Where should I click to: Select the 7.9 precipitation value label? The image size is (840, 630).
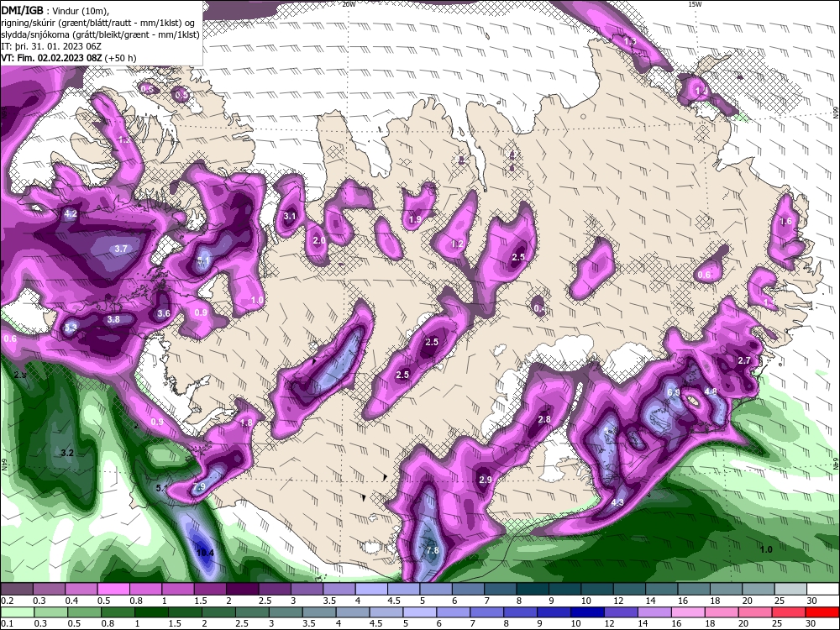[199, 486]
